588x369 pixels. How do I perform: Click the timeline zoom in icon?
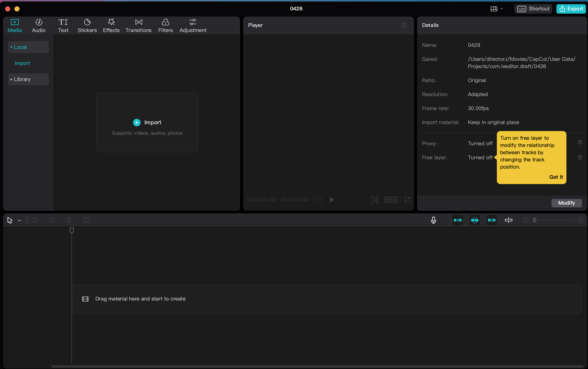(580, 220)
